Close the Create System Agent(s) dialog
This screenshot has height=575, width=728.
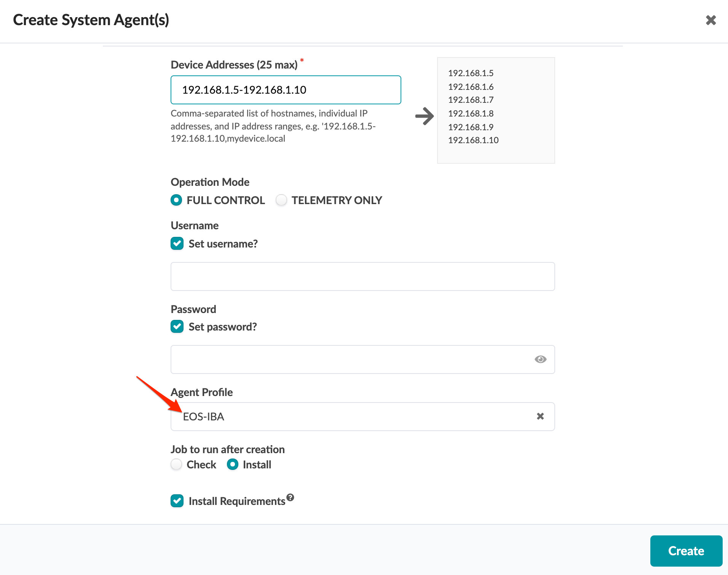click(x=710, y=20)
